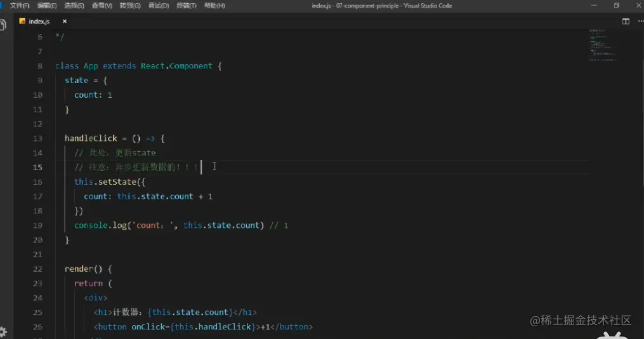Viewport: 644px width, 339px height.
Task: Click the minimap code overview
Action: 603,45
